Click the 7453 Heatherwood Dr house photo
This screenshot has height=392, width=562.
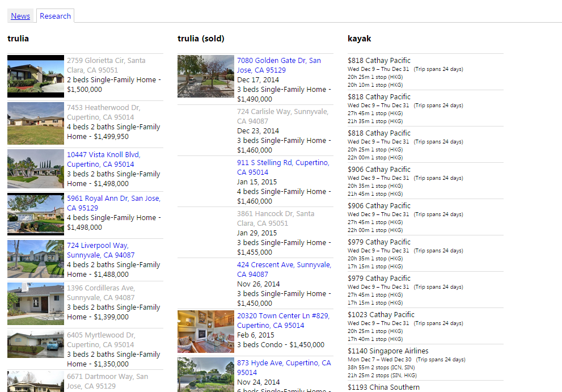point(36,123)
